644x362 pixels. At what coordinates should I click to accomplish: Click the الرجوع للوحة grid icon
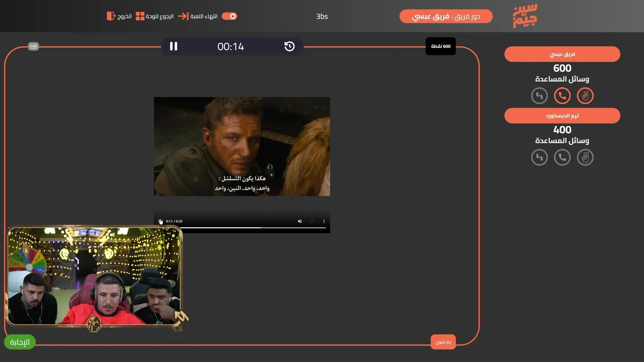[140, 16]
